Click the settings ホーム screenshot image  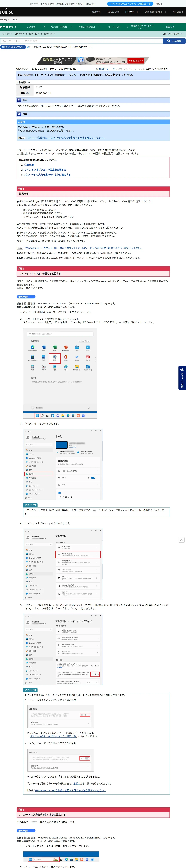(63, 464)
